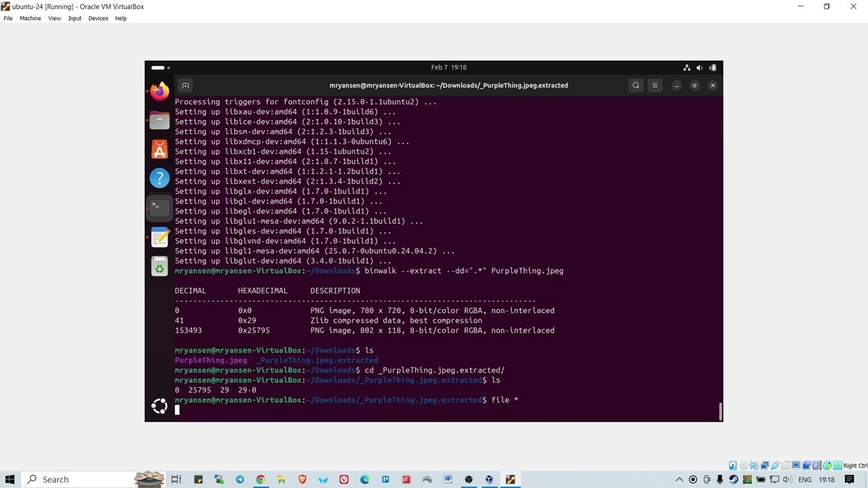
Task: Open the VirtualBox Input menu
Action: 75,18
